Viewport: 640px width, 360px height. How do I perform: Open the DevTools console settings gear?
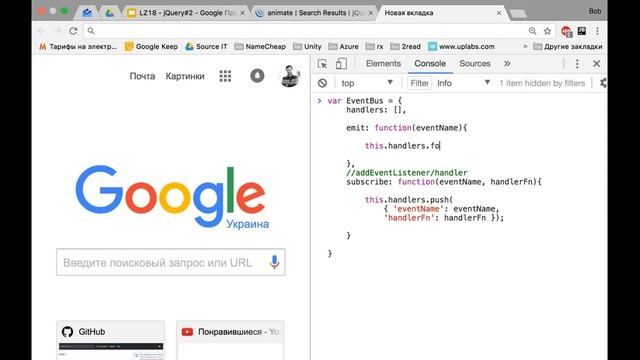click(x=603, y=83)
